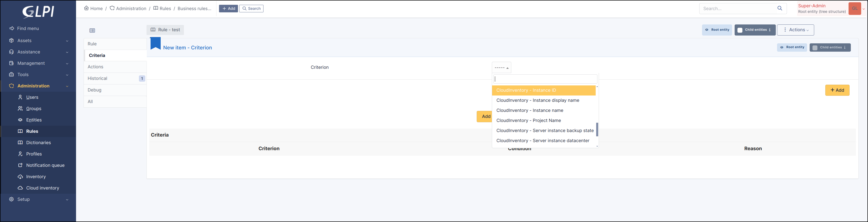Click the Home breadcrumb house icon
Viewport: 868px width, 222px height.
(x=87, y=8)
